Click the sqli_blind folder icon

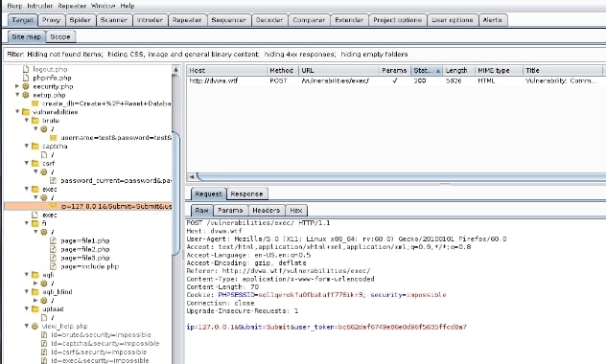[x=35, y=292]
